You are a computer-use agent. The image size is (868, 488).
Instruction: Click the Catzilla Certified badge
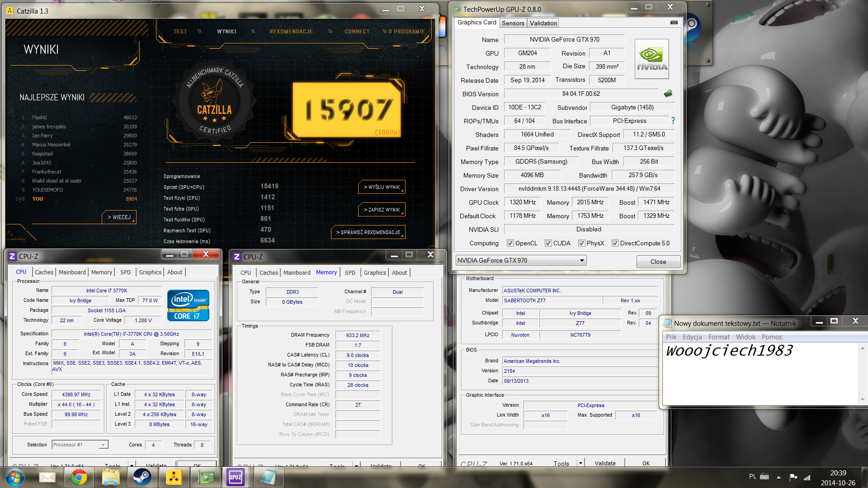click(215, 102)
